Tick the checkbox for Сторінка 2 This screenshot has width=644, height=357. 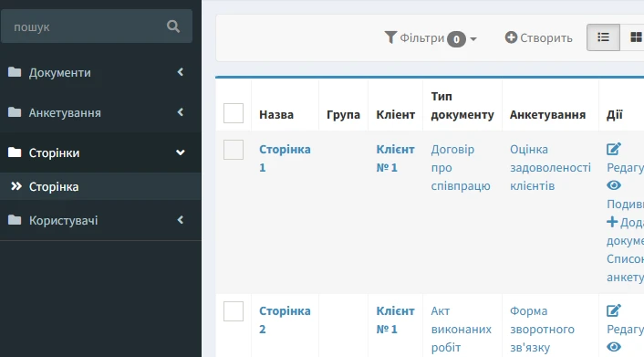pos(234,311)
